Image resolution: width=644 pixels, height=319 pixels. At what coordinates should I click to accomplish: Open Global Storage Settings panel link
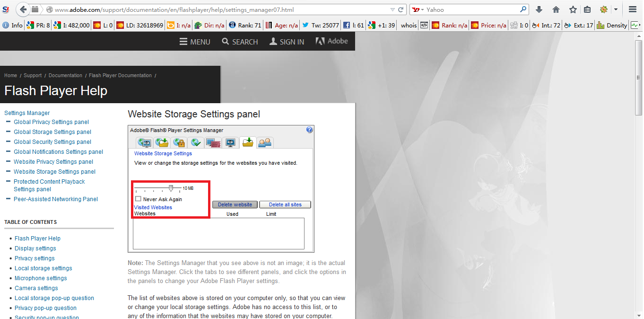tap(52, 132)
